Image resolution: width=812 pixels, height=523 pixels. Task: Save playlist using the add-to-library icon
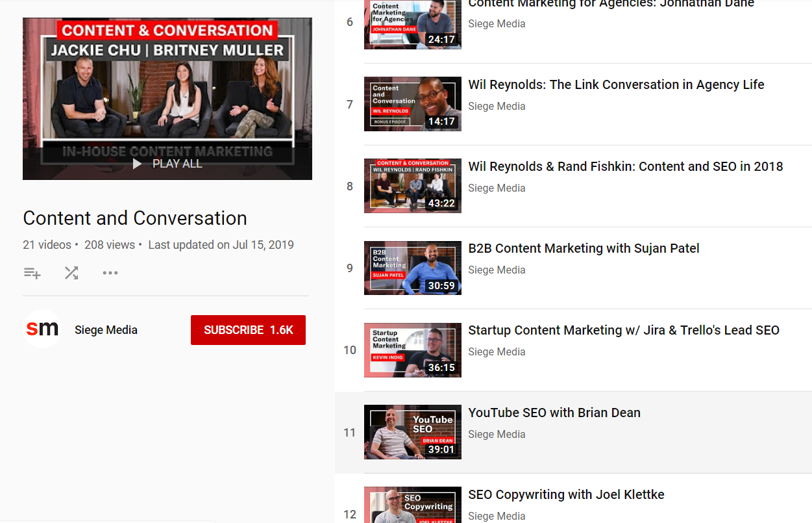click(32, 273)
